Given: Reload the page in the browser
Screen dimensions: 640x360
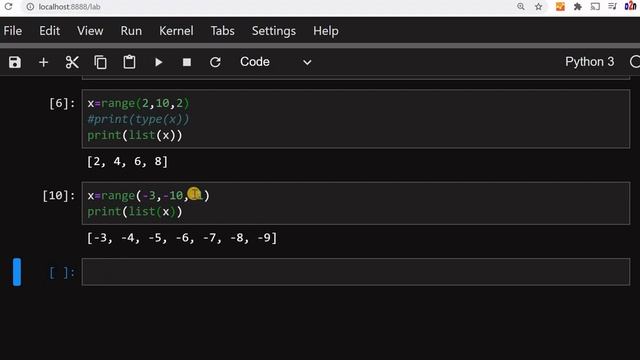Looking at the screenshot, I should coord(8,7).
